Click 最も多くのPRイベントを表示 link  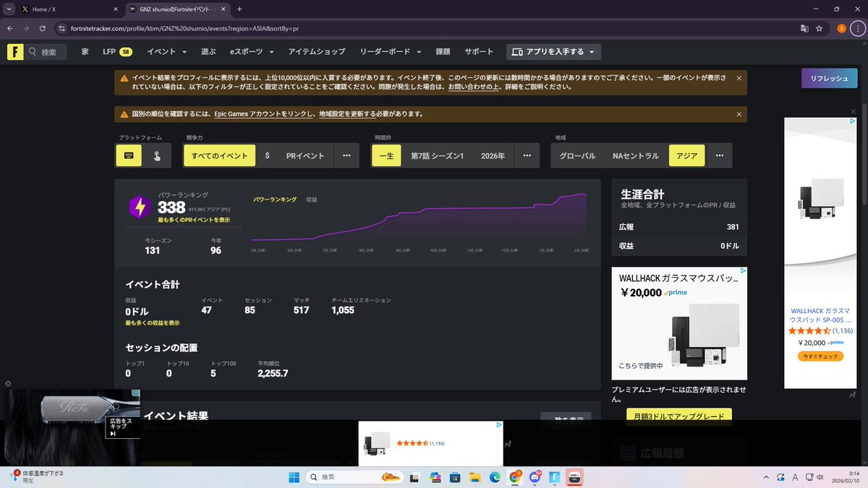(x=194, y=220)
